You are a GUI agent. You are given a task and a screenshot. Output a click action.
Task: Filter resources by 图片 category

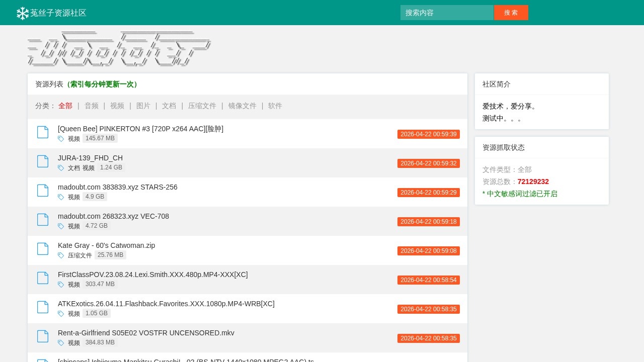click(x=143, y=106)
